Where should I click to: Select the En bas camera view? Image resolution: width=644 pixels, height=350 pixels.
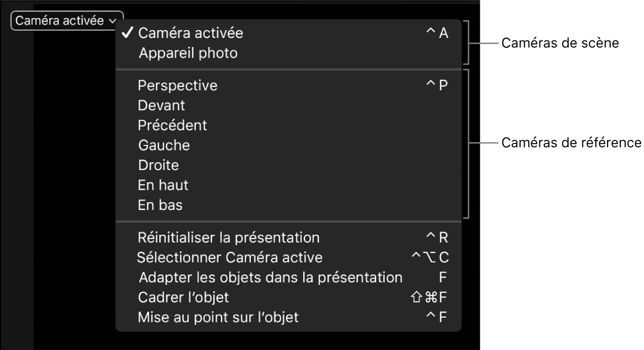160,205
